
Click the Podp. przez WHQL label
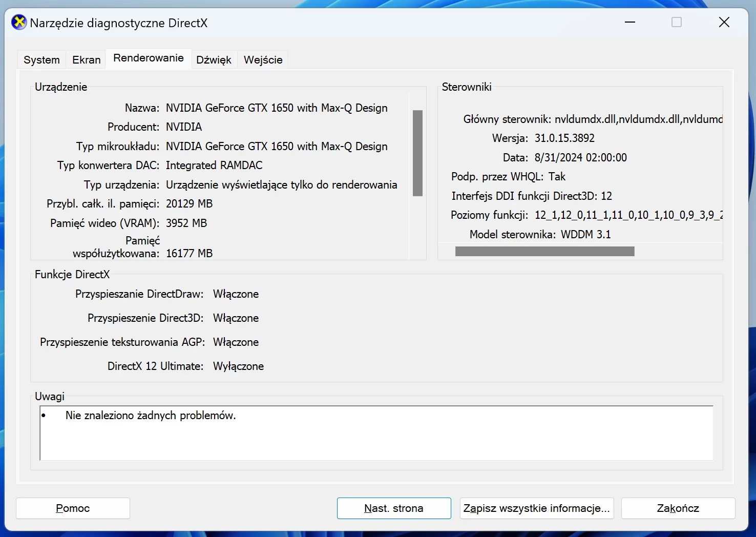pos(497,177)
